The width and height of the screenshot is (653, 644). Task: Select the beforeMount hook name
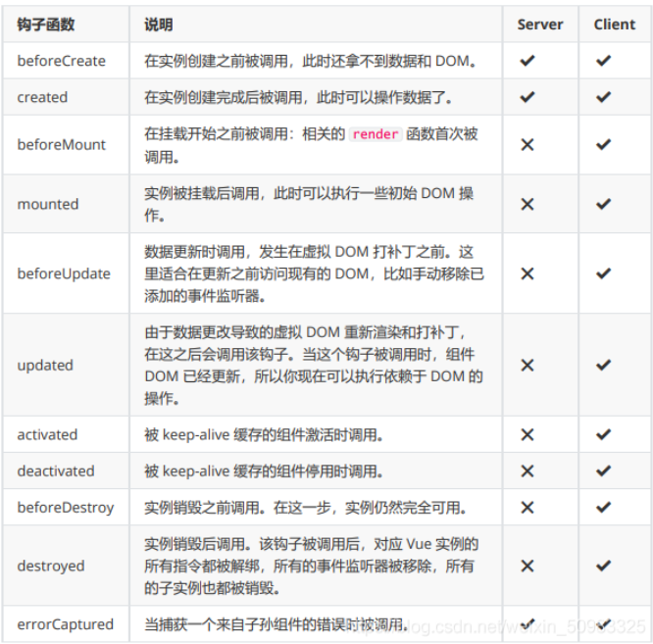coord(61,144)
